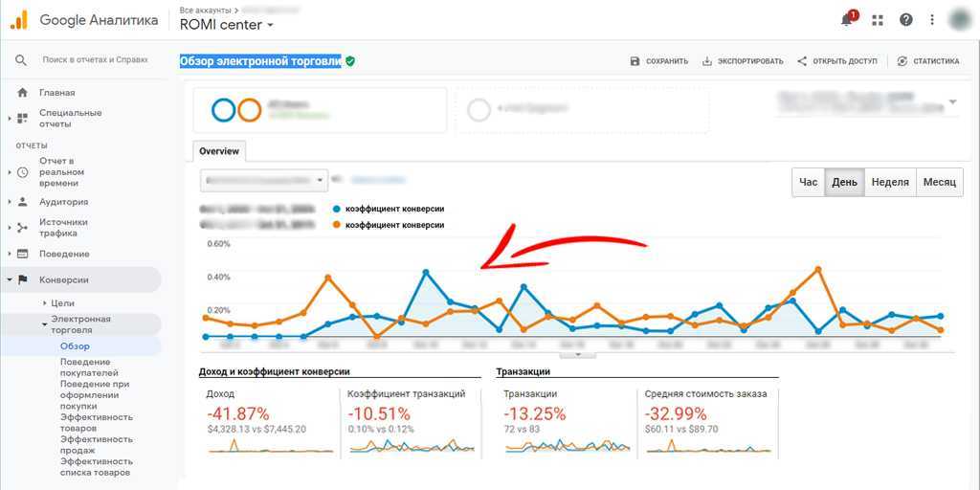Open the Statistics insights icon

[902, 61]
